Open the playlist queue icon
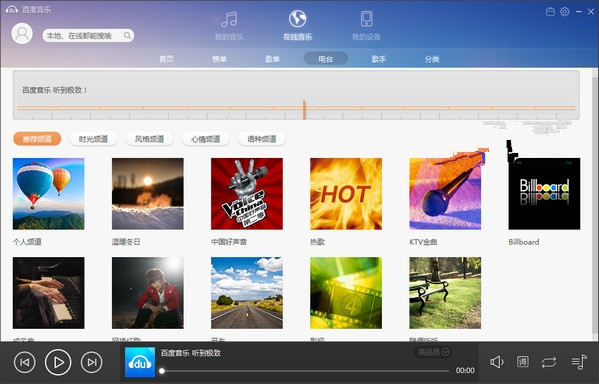The height and width of the screenshot is (384, 599). pos(579,362)
